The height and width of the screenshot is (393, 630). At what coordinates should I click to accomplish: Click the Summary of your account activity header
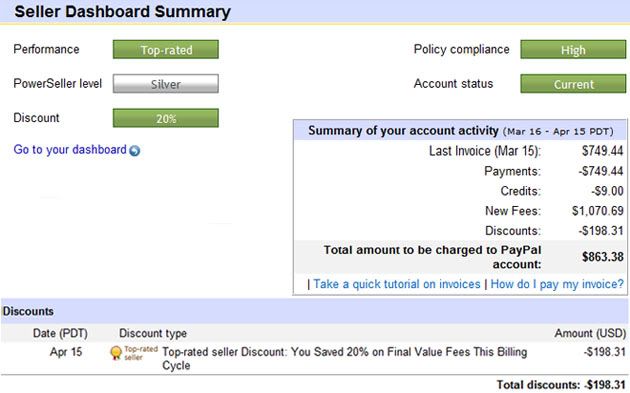(461, 131)
